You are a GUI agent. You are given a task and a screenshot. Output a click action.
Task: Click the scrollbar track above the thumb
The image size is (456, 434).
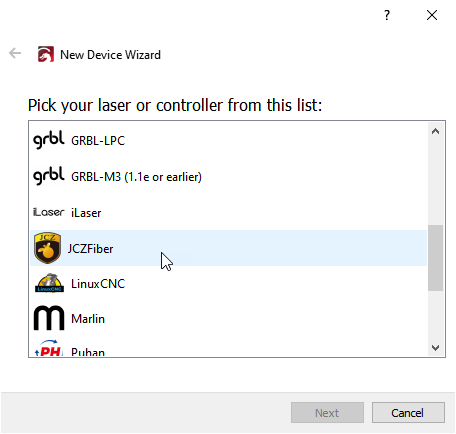(435, 182)
